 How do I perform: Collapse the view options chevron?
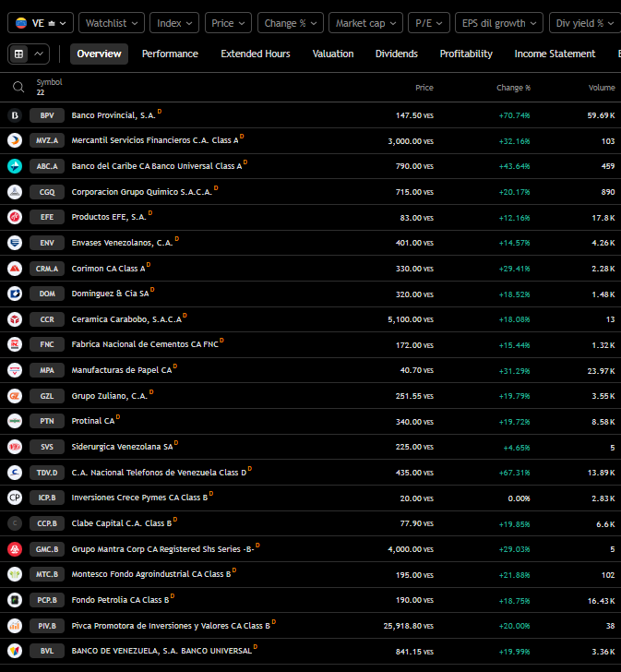point(39,54)
